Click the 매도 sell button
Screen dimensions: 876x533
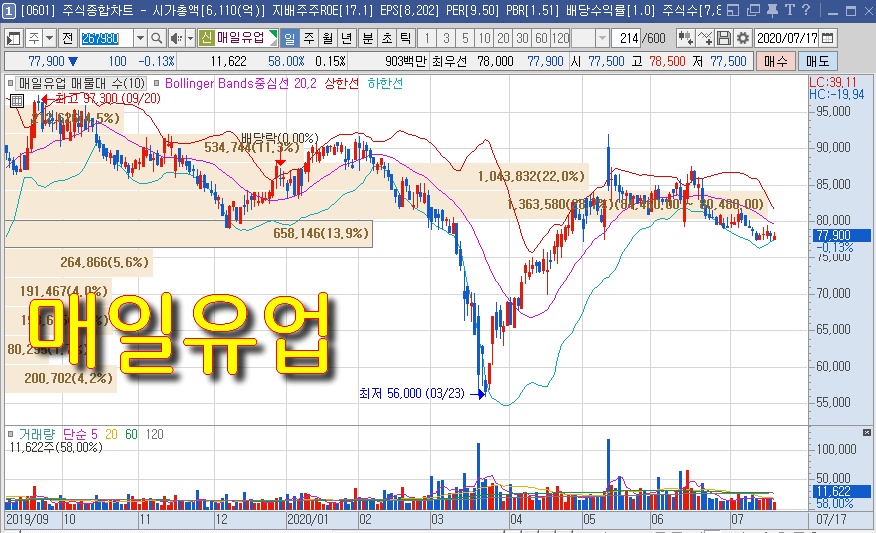click(817, 61)
